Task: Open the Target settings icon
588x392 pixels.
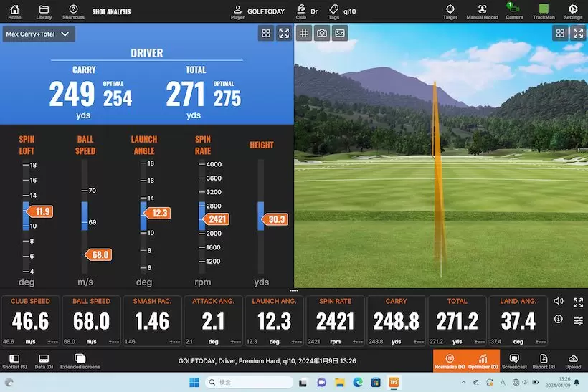Action: coord(450,10)
